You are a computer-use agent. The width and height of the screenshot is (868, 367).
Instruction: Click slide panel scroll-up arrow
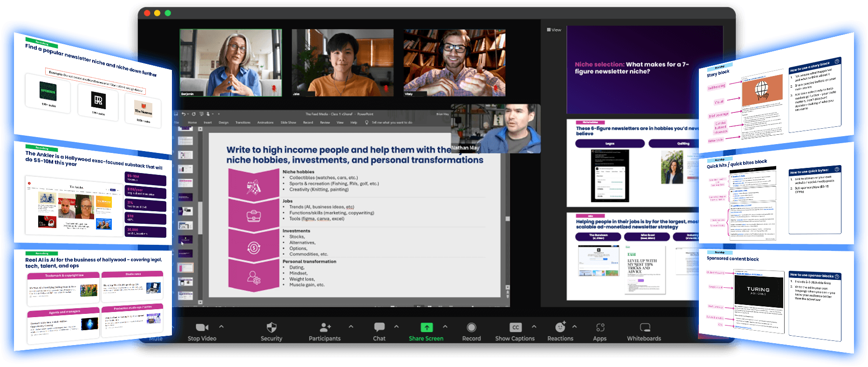click(x=200, y=129)
